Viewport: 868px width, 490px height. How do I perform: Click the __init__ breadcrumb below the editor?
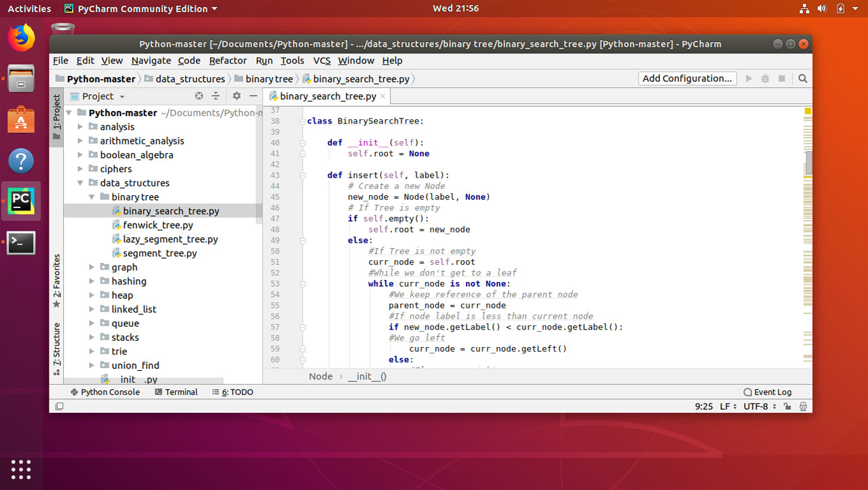coord(367,376)
